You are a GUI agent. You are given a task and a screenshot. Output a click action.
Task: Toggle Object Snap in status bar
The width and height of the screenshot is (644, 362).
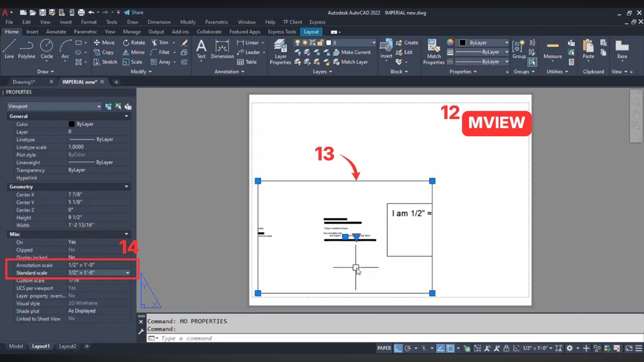point(450,348)
